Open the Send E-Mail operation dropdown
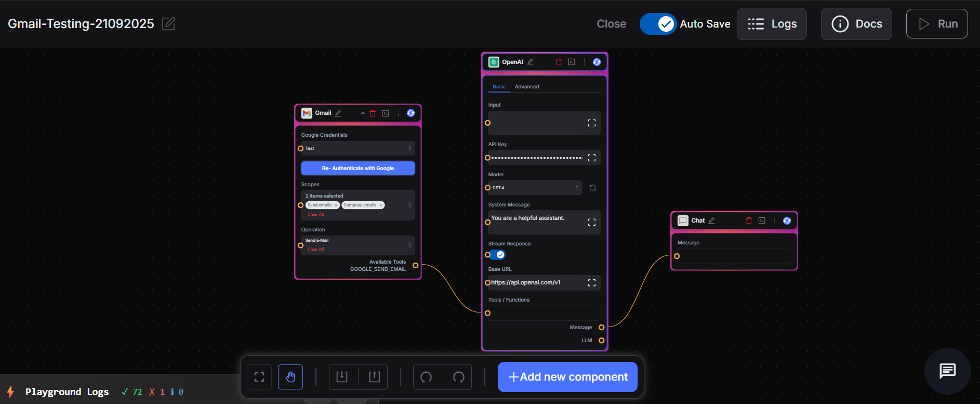 [357, 244]
